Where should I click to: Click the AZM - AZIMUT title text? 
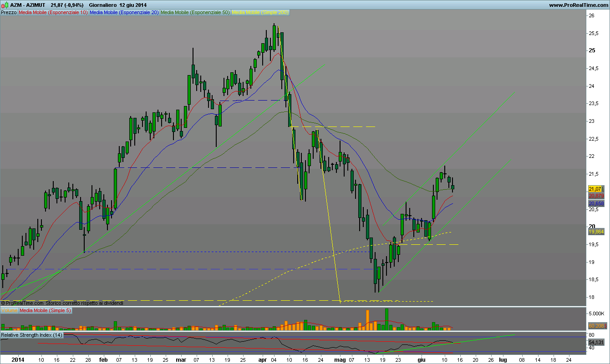click(x=28, y=5)
